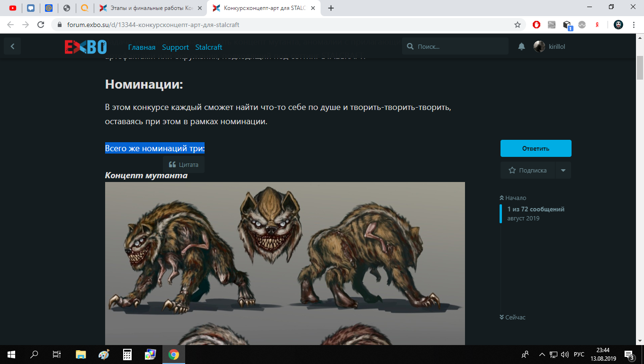Screen dimensions: 644x364
Task: Click the 'Подписка' subscribe button
Action: pyautogui.click(x=528, y=170)
